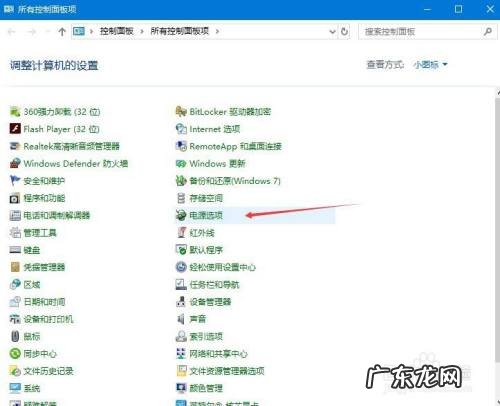Open the 管理工具 icon
Screen dimensions: 500x406
coord(15,232)
